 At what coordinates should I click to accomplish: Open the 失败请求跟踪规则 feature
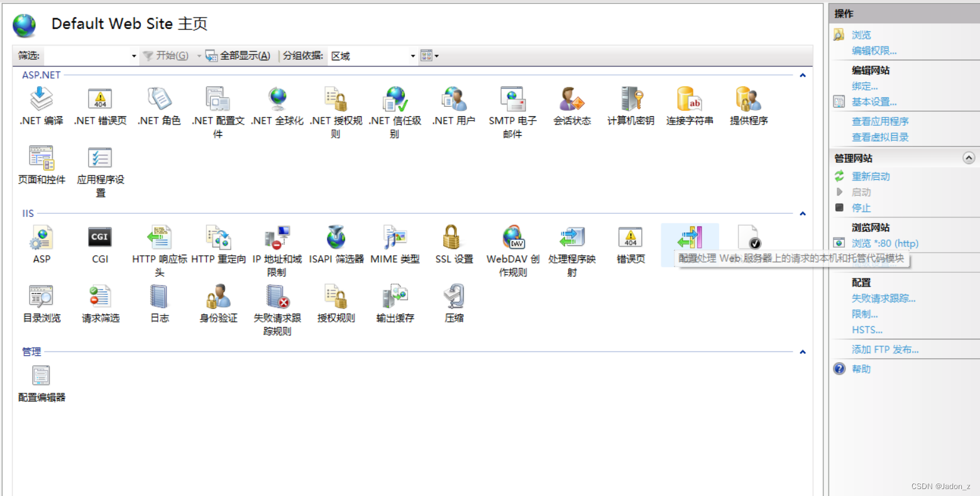coord(277,310)
